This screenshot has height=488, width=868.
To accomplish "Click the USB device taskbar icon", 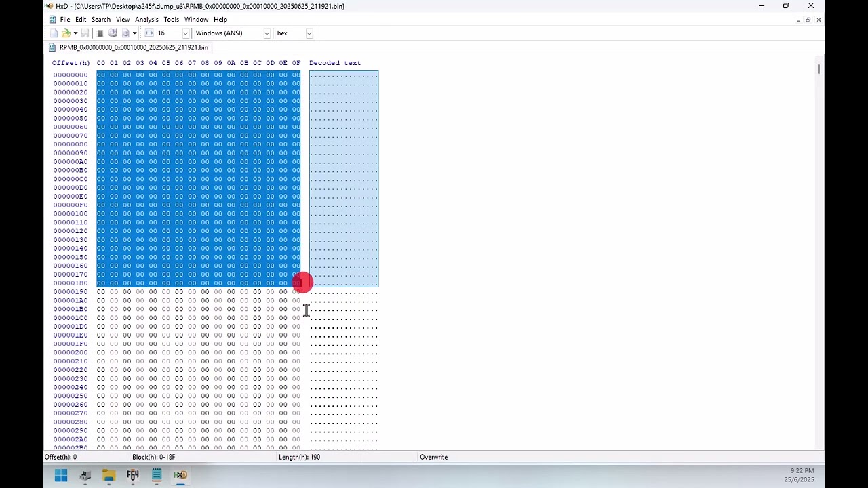I will (x=85, y=475).
